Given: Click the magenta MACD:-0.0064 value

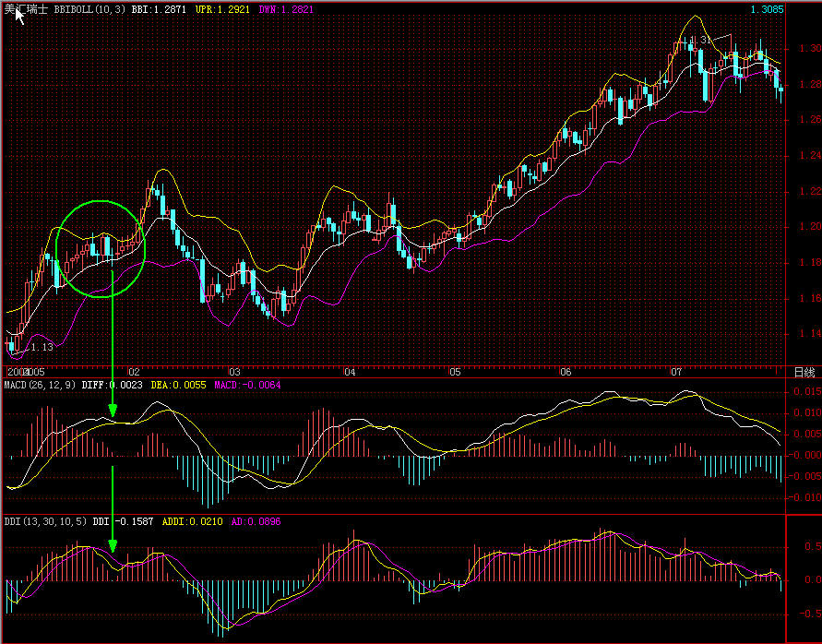Looking at the screenshot, I should pyautogui.click(x=247, y=385).
